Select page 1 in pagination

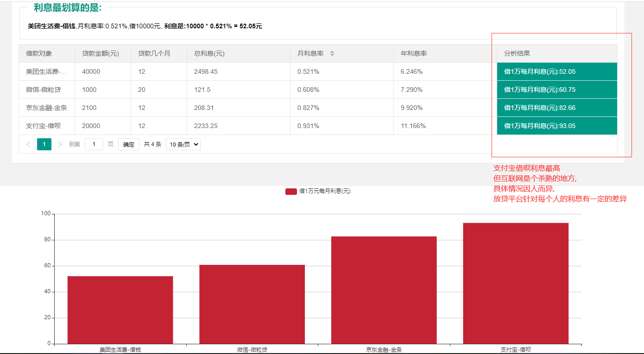tap(44, 144)
